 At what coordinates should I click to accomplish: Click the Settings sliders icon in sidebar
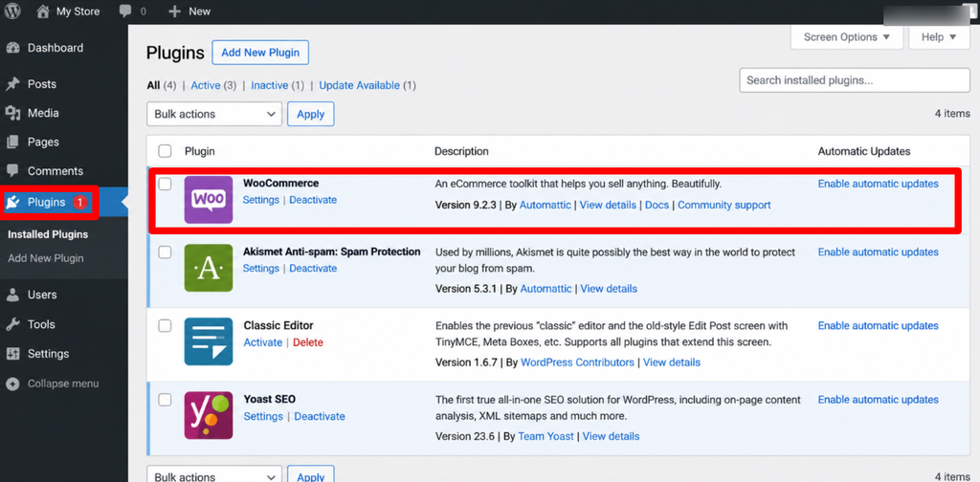(12, 354)
